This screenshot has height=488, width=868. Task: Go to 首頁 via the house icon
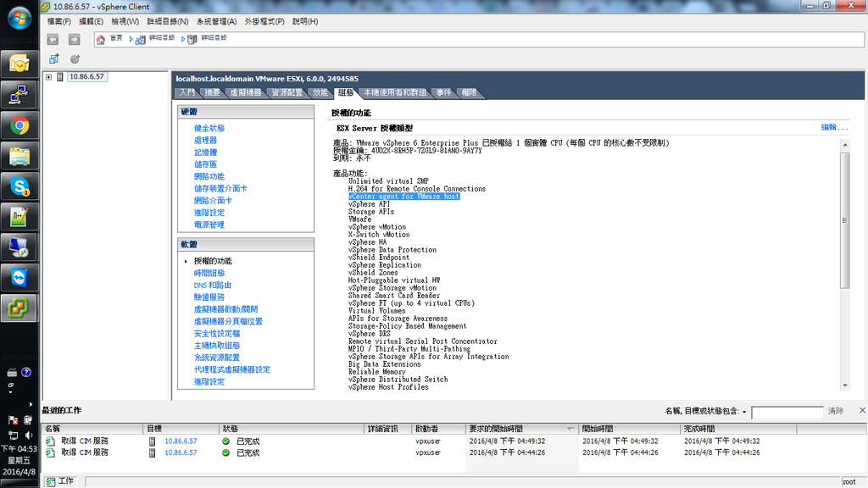tap(101, 39)
